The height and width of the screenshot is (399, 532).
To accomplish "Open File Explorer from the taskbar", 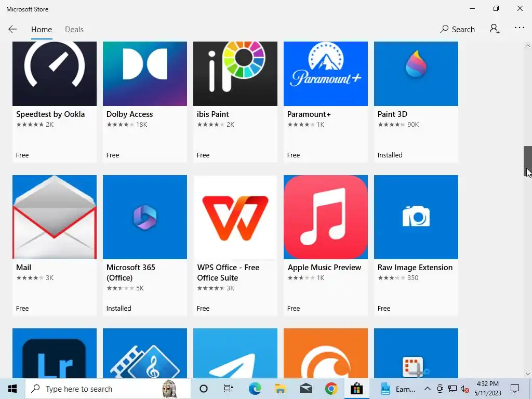I will [280, 389].
